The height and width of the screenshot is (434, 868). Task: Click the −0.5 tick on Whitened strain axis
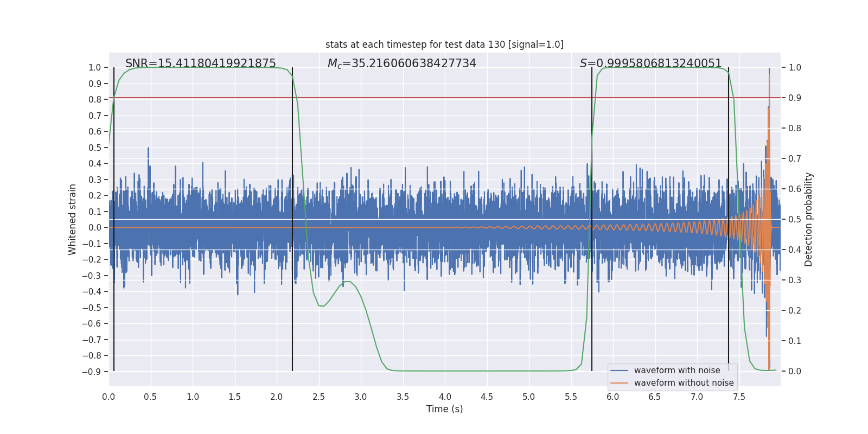(x=92, y=308)
